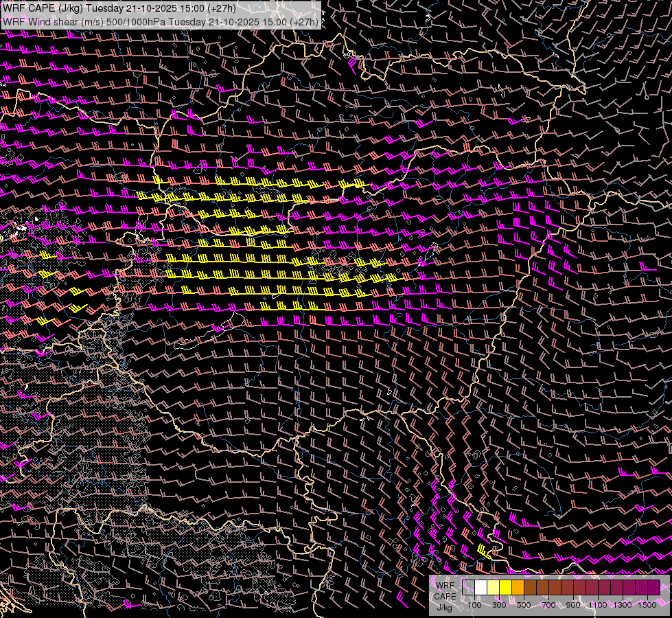Viewport: 672px width, 618px height.
Task: Select the 300 value under the color scale
Action: click(x=499, y=605)
